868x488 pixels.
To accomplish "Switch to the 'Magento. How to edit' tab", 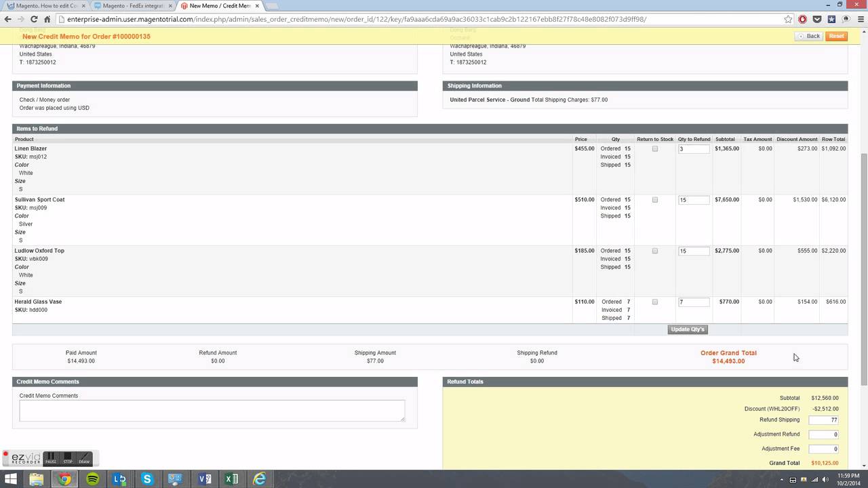I will [x=45, y=5].
